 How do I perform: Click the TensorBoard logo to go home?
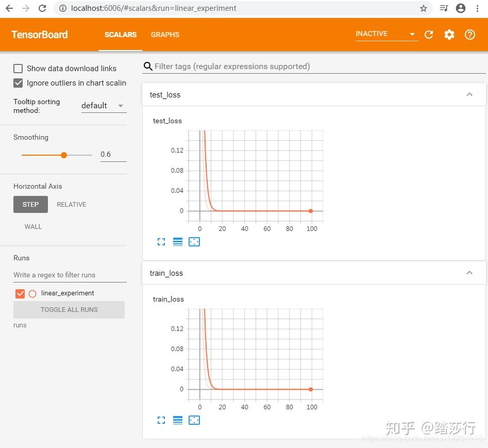point(39,35)
